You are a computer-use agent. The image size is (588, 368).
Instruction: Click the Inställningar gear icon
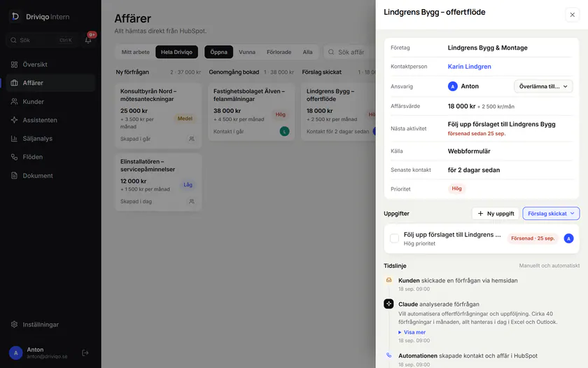click(14, 325)
